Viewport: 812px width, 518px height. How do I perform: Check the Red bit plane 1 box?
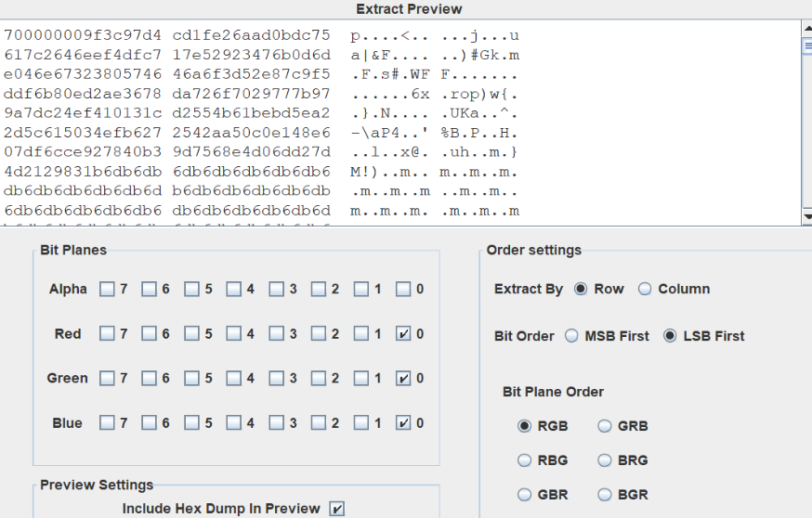coord(361,334)
